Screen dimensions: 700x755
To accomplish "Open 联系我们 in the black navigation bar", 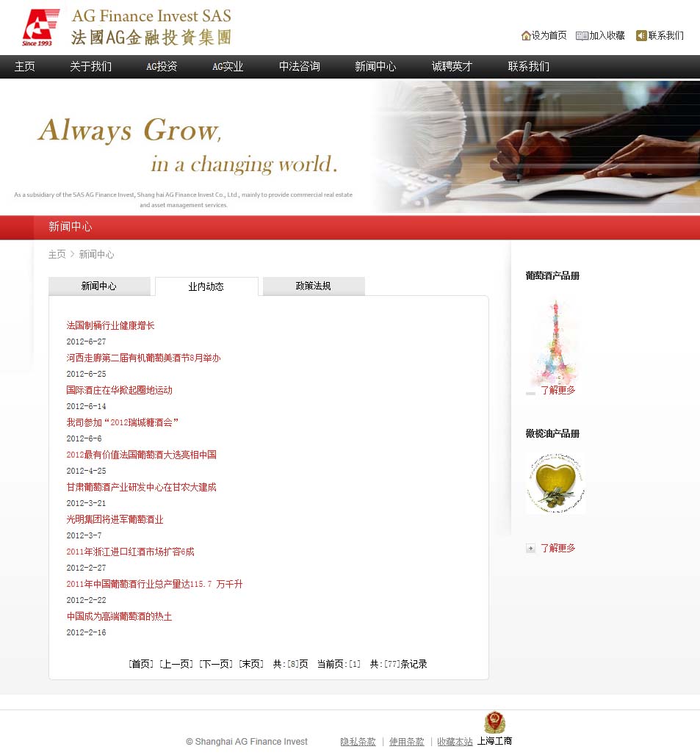I will point(529,66).
